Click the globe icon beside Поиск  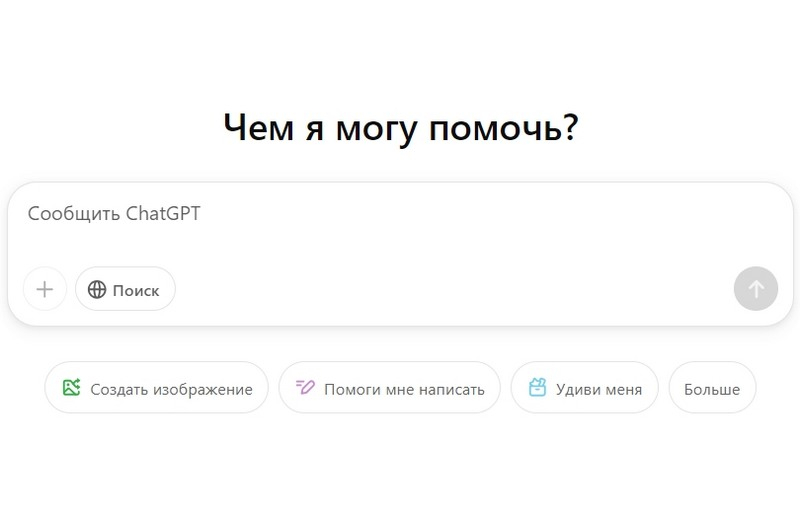97,290
